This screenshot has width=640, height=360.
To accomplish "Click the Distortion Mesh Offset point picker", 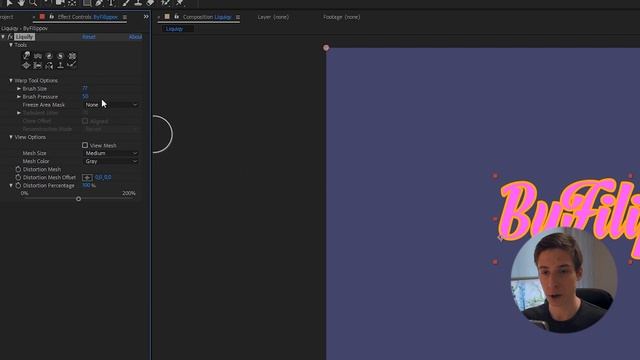I will point(87,177).
